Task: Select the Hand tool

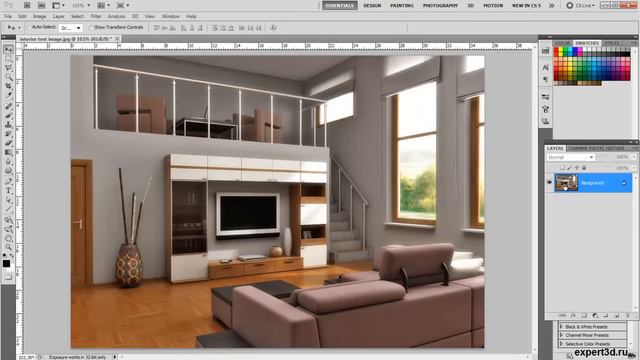Action: 8,238
